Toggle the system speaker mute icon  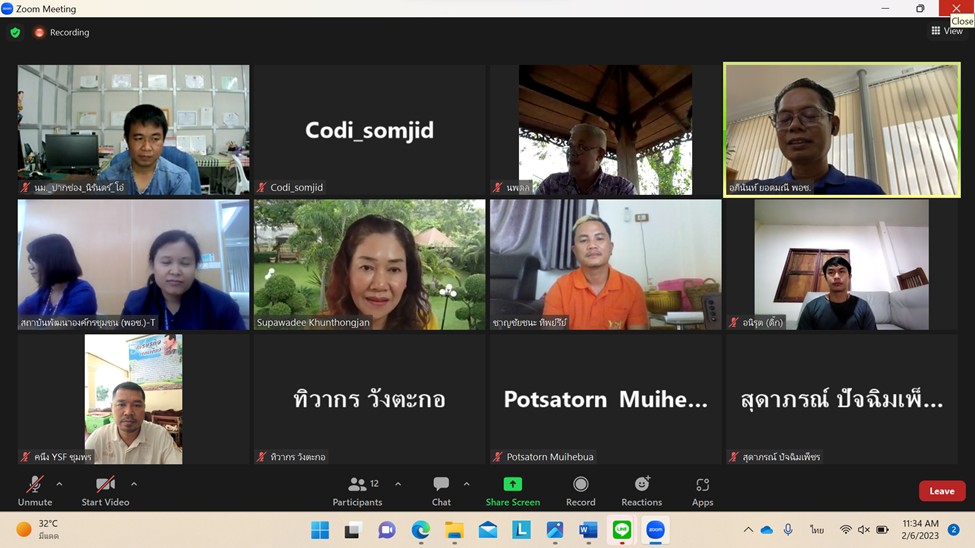(863, 530)
